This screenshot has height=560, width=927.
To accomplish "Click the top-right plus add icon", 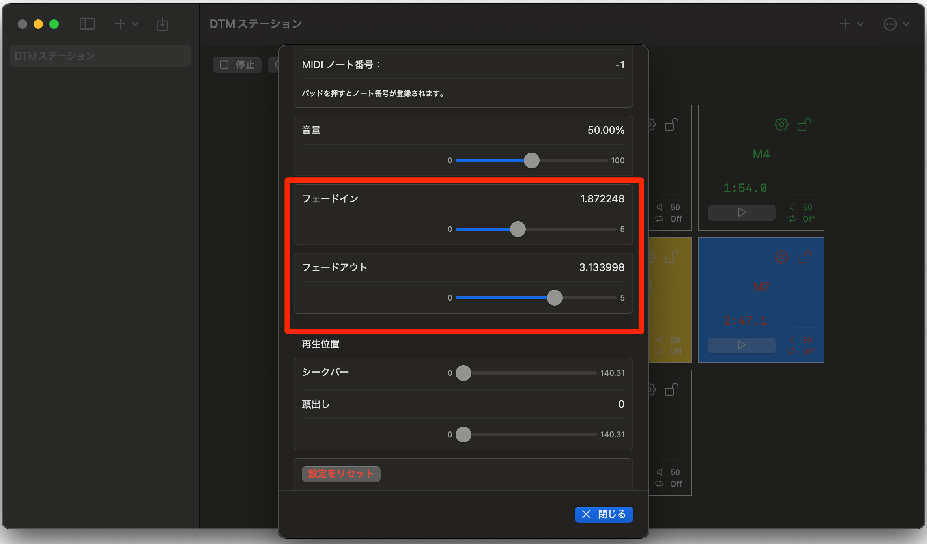I will (845, 24).
